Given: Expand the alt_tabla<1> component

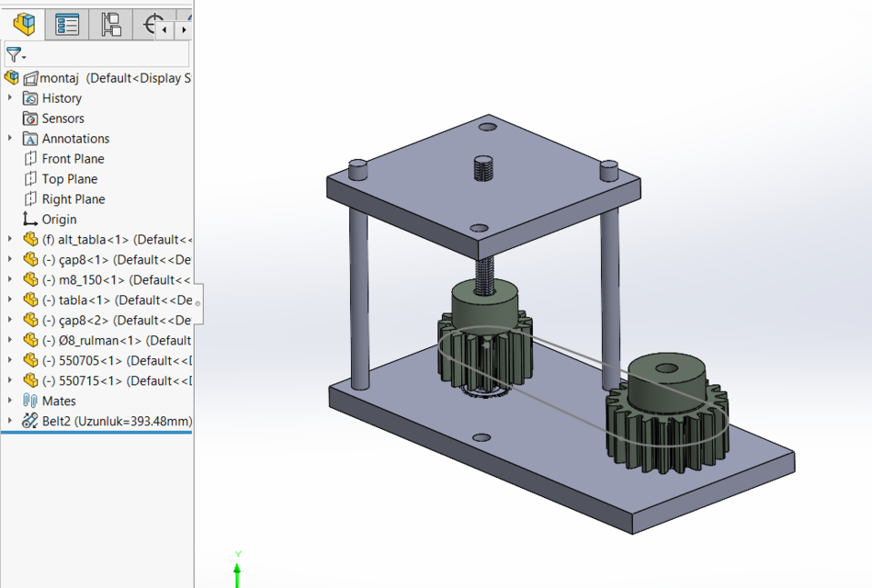Looking at the screenshot, I should 9,239.
